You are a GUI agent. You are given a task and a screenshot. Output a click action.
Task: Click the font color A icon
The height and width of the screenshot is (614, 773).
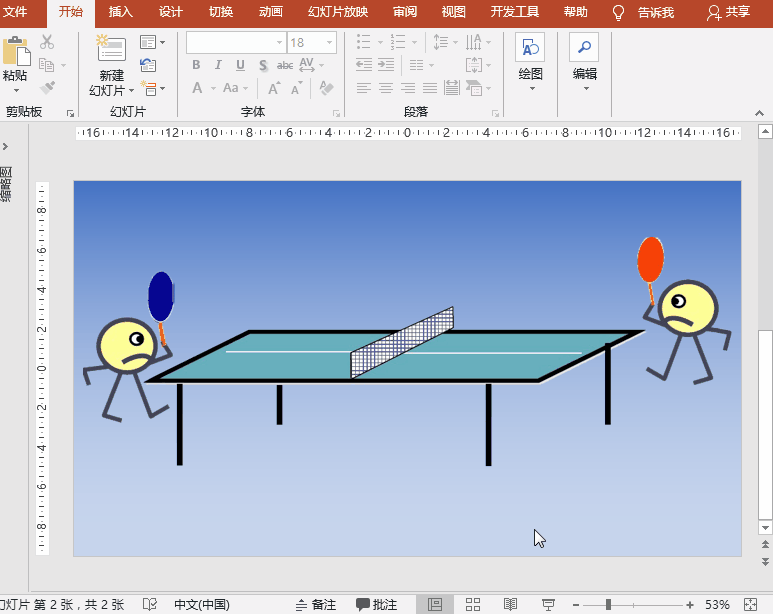pos(197,88)
